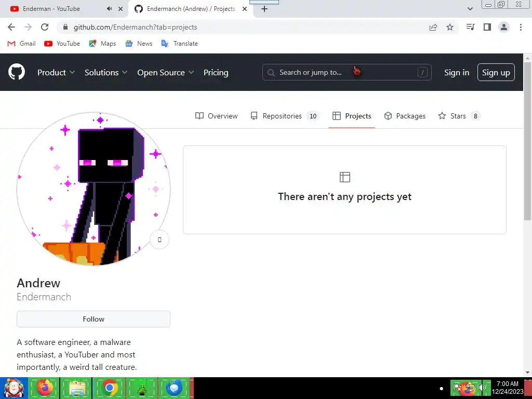Screen dimensions: 532x399
Task: Open the Maps bookmark
Action: [102, 44]
